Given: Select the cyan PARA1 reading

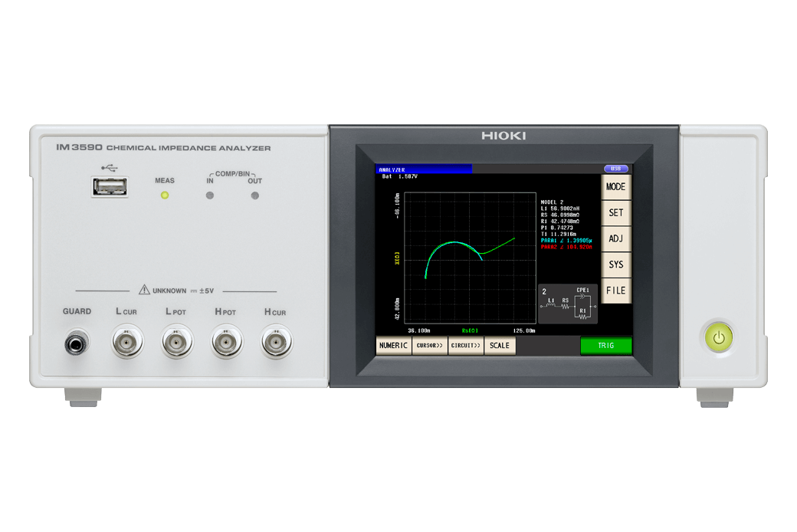Looking at the screenshot, I should coord(566,241).
